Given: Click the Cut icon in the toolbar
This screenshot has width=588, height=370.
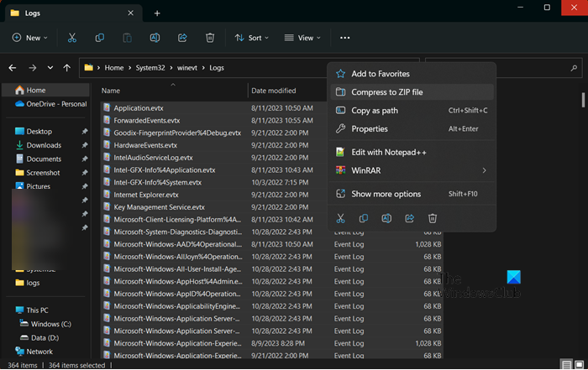Looking at the screenshot, I should (72, 38).
